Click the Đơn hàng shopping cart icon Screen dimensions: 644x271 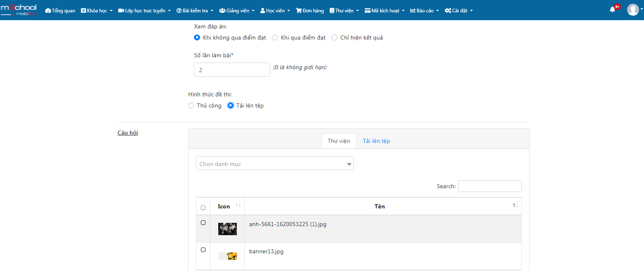[299, 11]
